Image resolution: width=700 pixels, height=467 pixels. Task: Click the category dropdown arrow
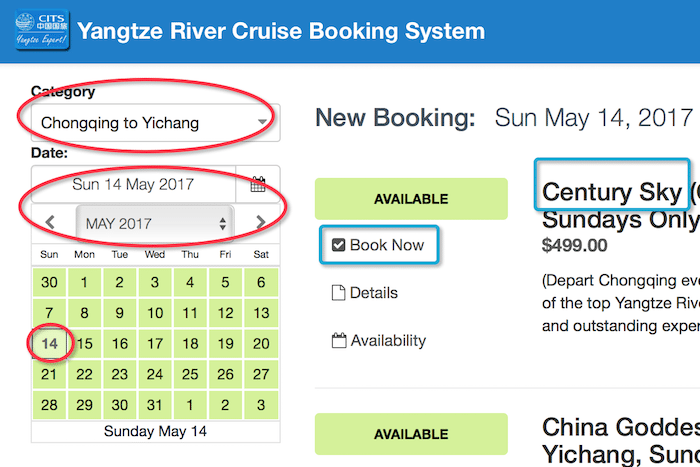point(262,121)
